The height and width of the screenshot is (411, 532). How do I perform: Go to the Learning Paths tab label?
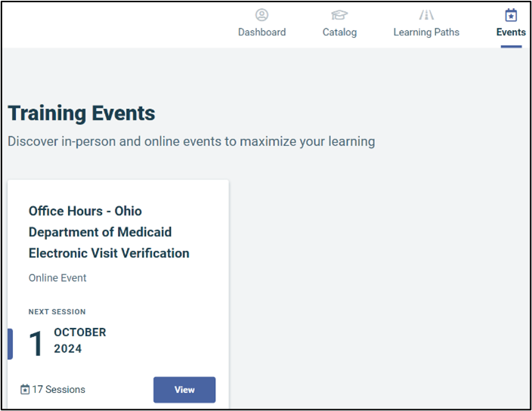click(426, 32)
